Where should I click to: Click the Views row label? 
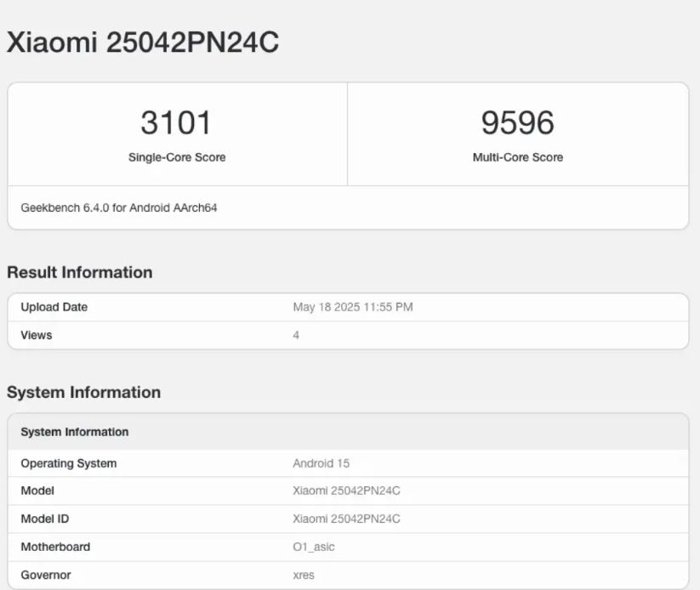point(37,335)
